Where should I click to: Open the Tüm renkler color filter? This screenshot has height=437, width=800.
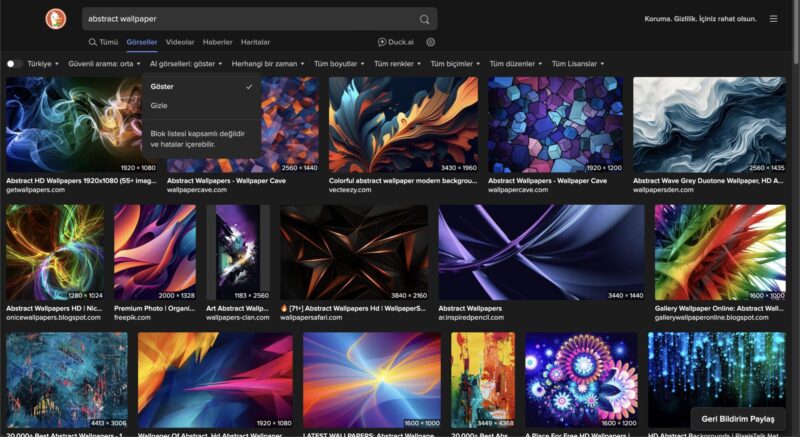tap(397, 64)
